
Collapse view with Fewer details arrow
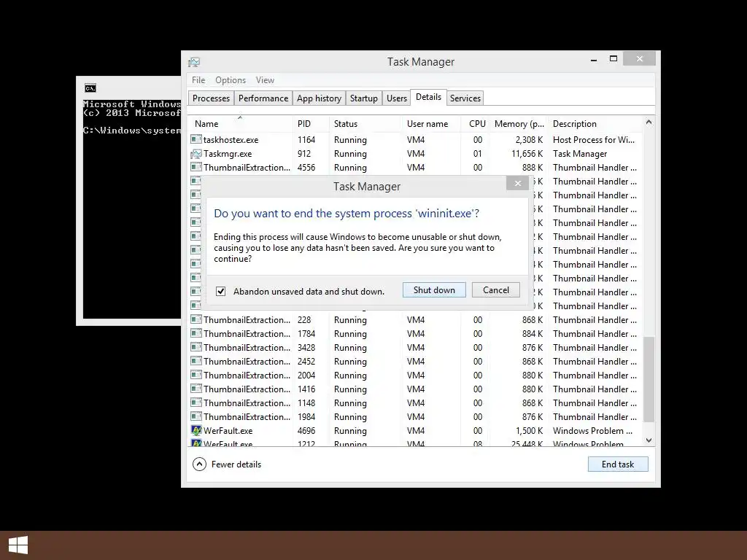coord(199,464)
